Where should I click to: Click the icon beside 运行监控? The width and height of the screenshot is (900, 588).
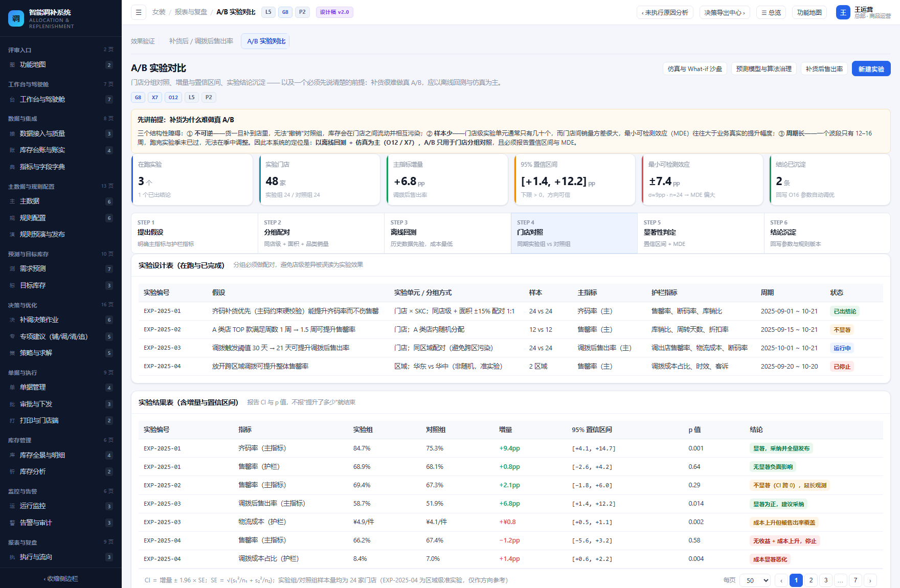point(12,506)
